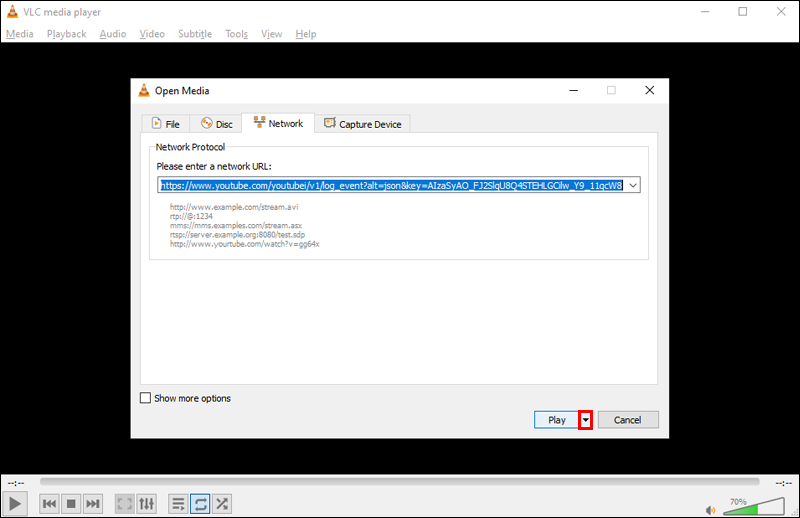Open the Tools menu
800x518 pixels.
tap(237, 34)
